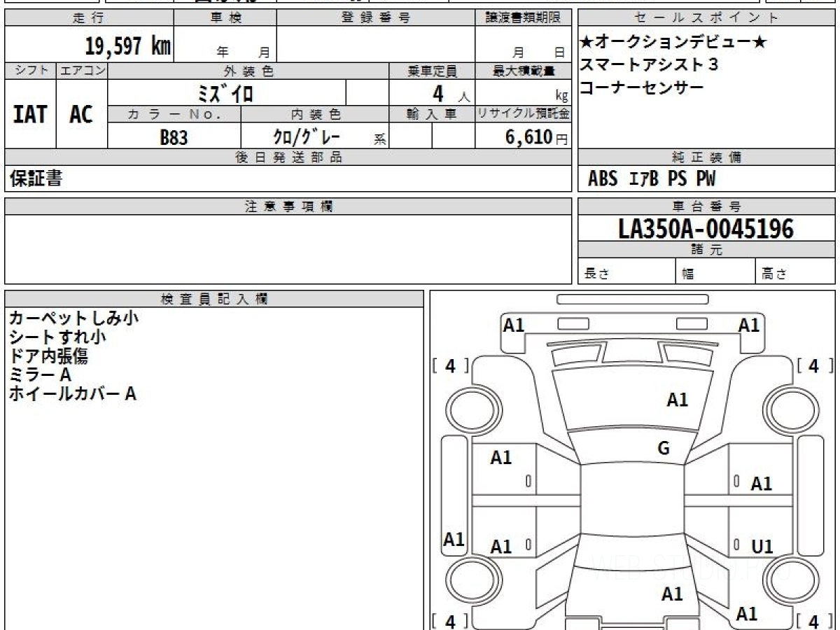840x630 pixels.
Task: Select the シフト label
Action: click(30, 71)
